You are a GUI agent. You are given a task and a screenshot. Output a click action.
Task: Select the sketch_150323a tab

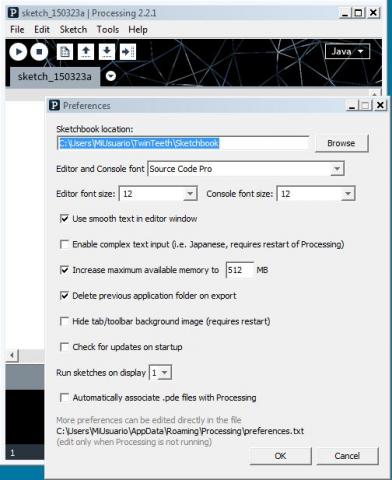click(55, 77)
